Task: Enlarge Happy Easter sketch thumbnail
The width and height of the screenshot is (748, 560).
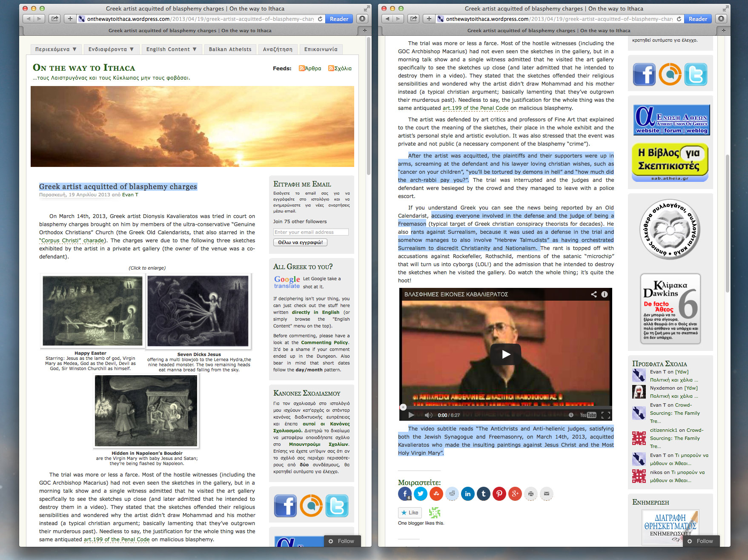Action: [92, 310]
